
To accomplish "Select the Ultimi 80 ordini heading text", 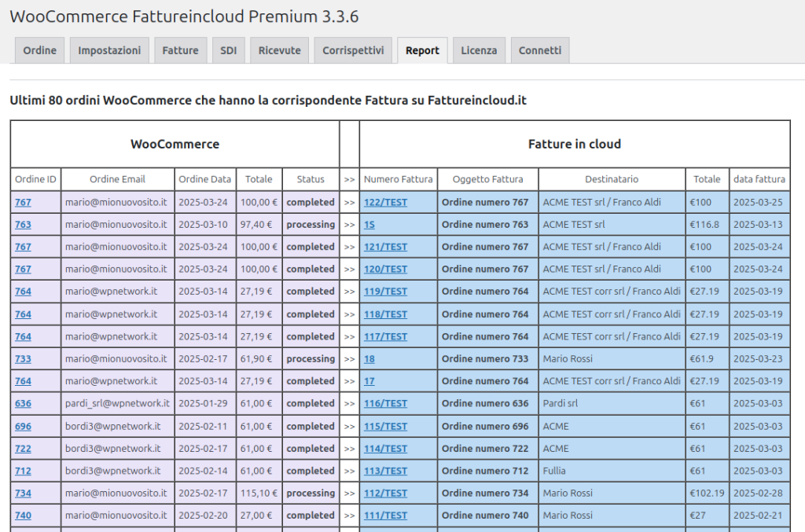I will 268,100.
